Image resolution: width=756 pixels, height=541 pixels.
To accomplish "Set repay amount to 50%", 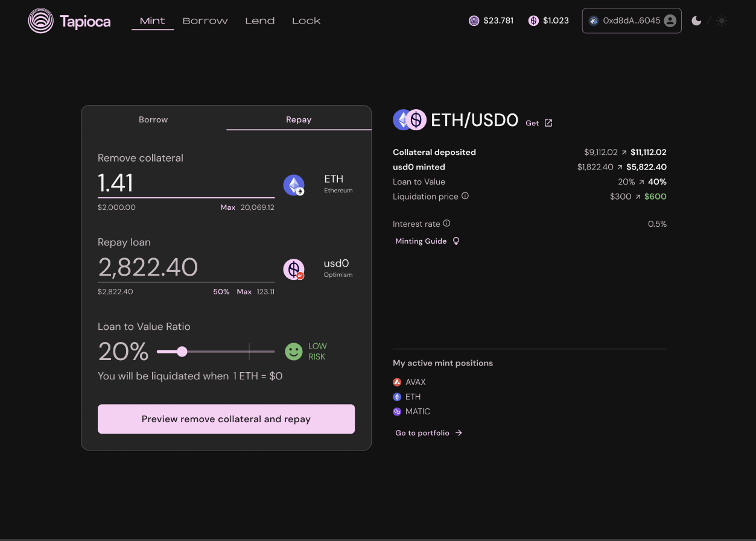I will pyautogui.click(x=221, y=291).
